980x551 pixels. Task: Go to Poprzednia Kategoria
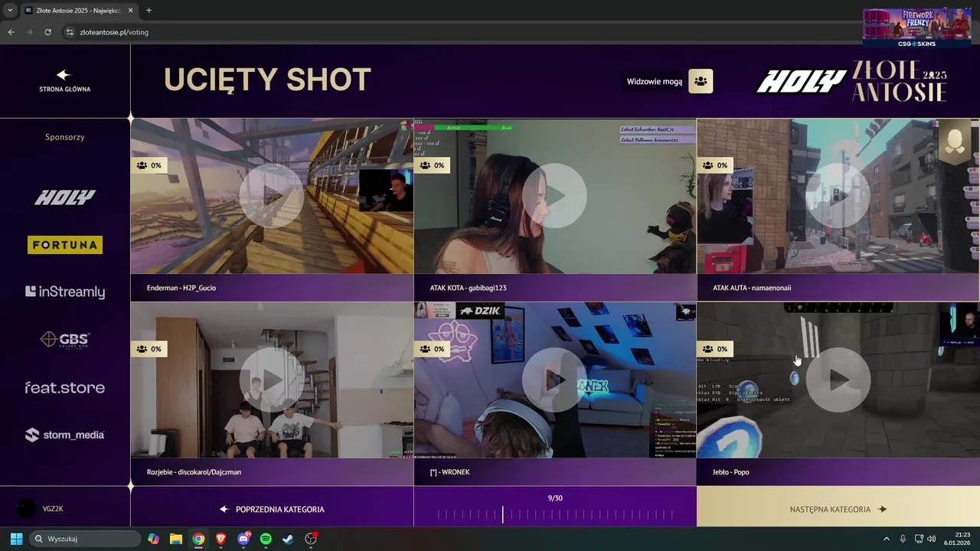point(272,509)
